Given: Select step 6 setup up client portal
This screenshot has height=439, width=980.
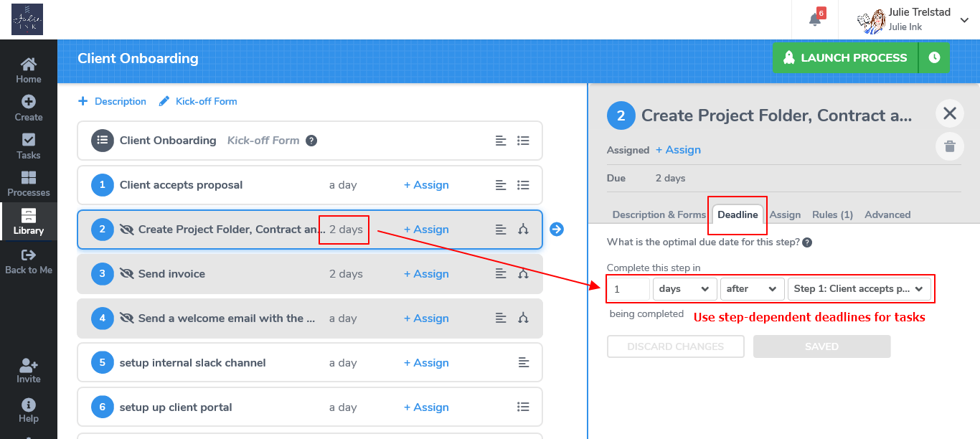Looking at the screenshot, I should tap(309, 407).
